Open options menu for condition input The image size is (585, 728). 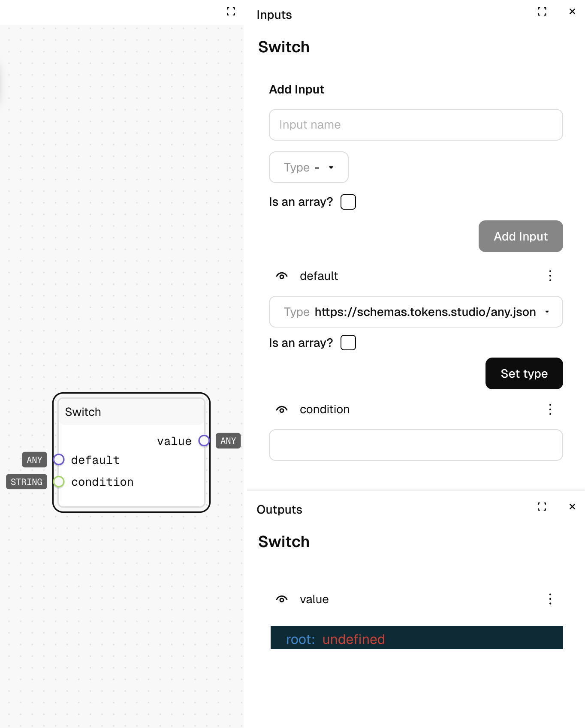[x=550, y=409]
